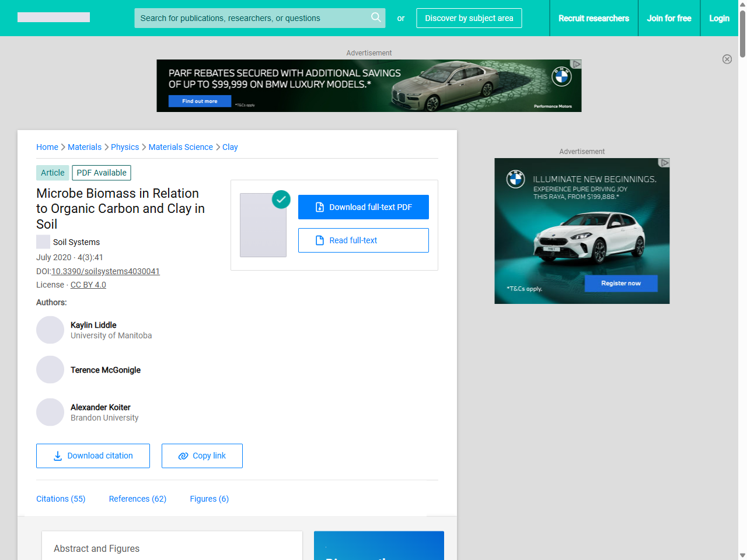Click Alexander Koiter's profile avatar
Image resolution: width=747 pixels, height=560 pixels.
(x=50, y=412)
